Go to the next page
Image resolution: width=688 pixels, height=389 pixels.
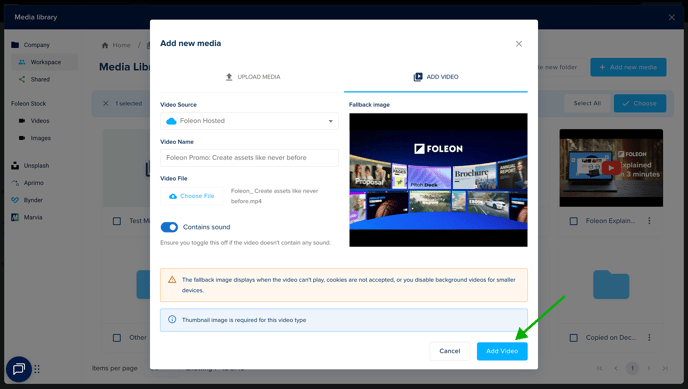click(649, 368)
